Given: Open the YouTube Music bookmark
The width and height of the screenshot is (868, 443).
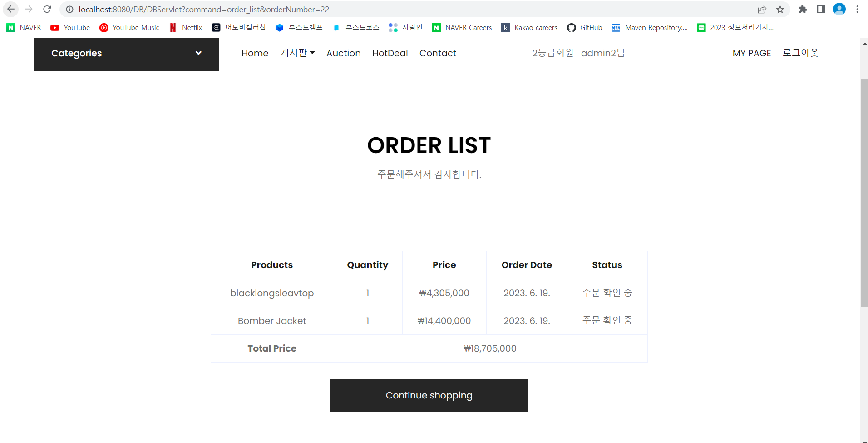Looking at the screenshot, I should pyautogui.click(x=129, y=28).
